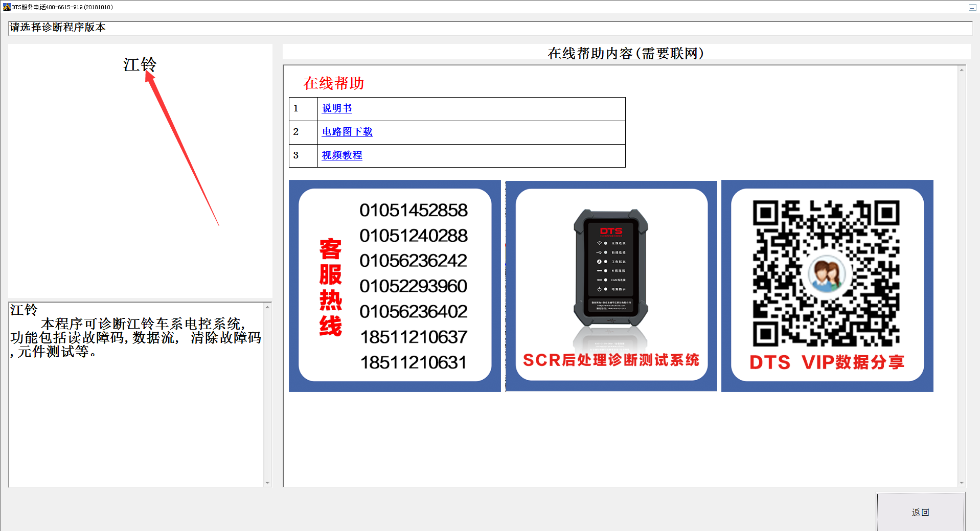Screen dimensions: 980x531
Task: Click the 江铃 title in description panel
Action: coord(24,310)
